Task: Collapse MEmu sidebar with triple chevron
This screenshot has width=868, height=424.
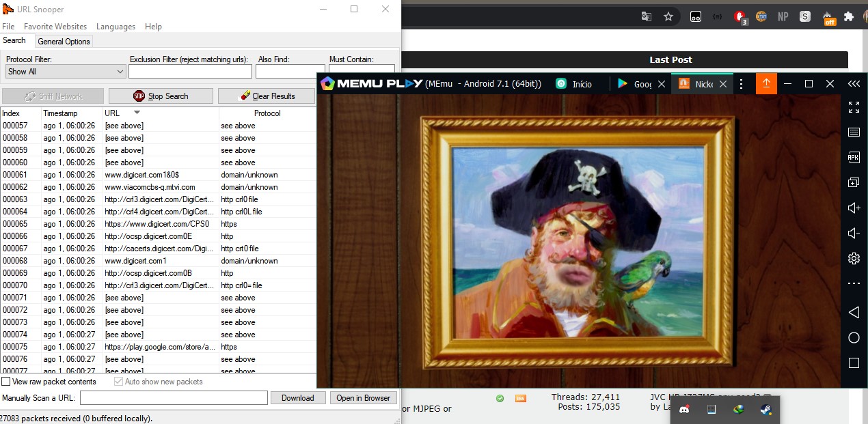Action: point(854,84)
